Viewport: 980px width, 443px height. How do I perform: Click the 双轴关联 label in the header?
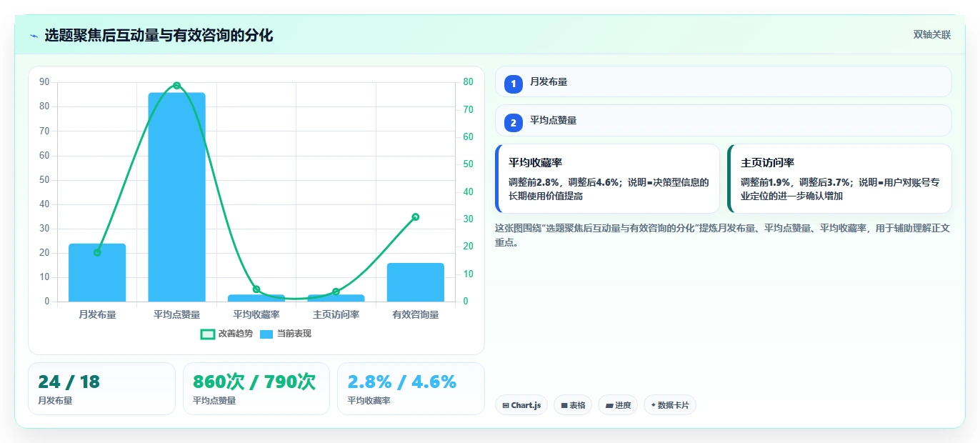pyautogui.click(x=932, y=34)
